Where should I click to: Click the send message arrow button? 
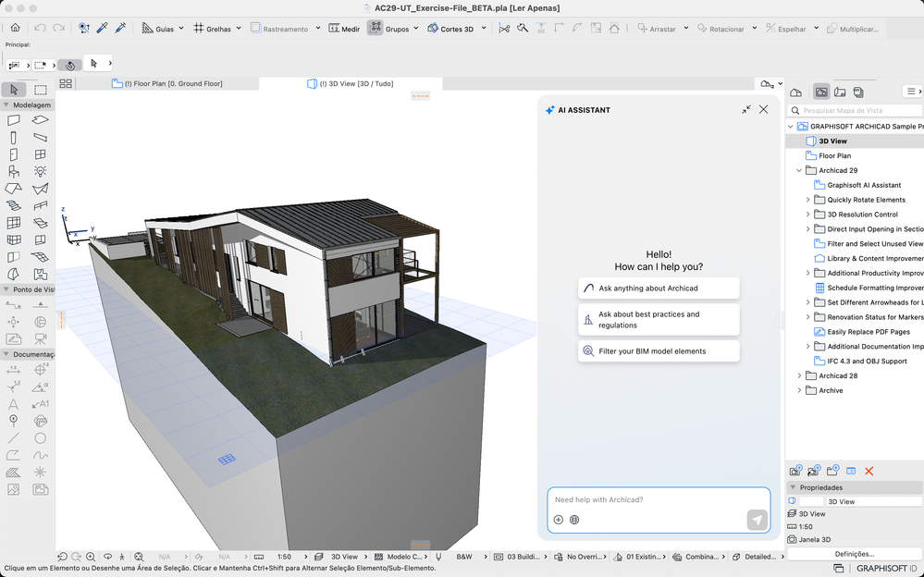coord(758,520)
